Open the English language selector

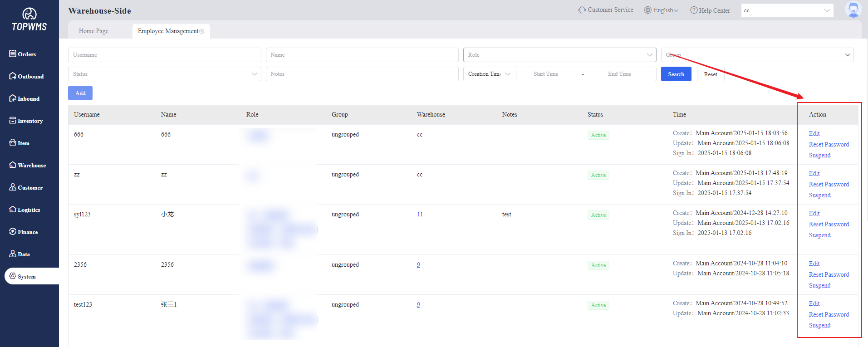click(662, 10)
